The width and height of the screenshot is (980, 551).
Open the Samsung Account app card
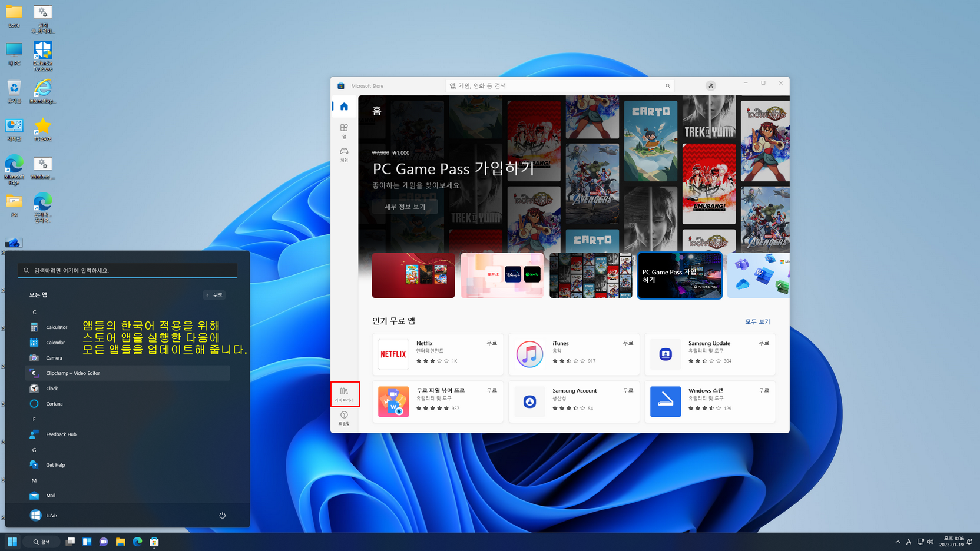(x=574, y=401)
